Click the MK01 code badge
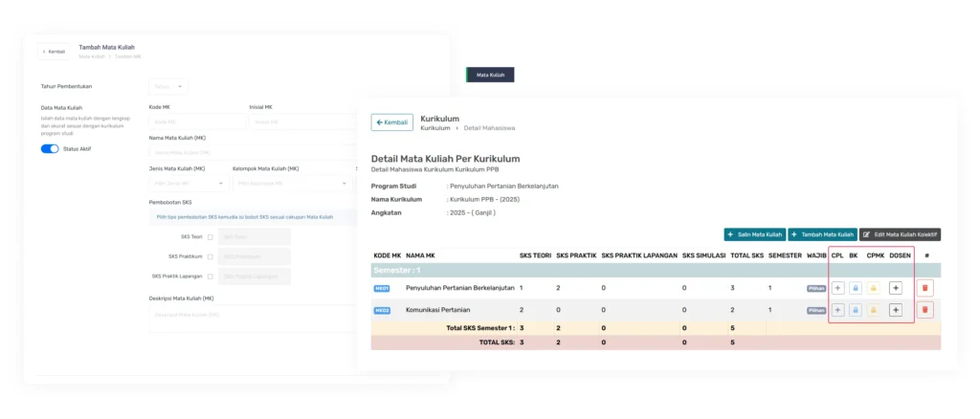980x419 pixels. [x=382, y=289]
